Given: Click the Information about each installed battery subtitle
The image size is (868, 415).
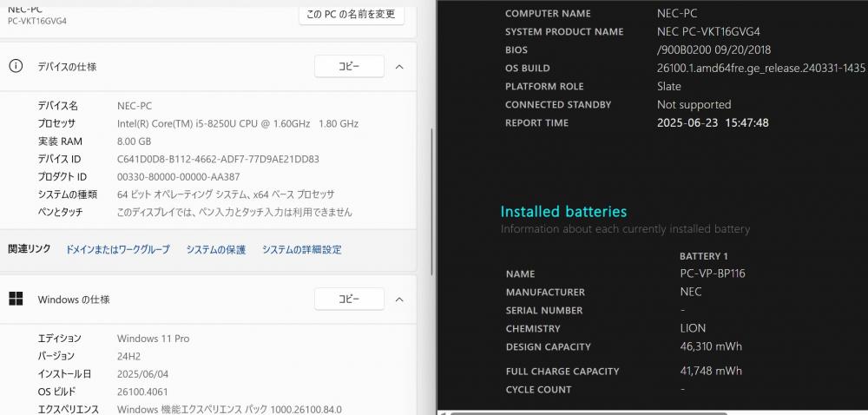Looking at the screenshot, I should [625, 228].
